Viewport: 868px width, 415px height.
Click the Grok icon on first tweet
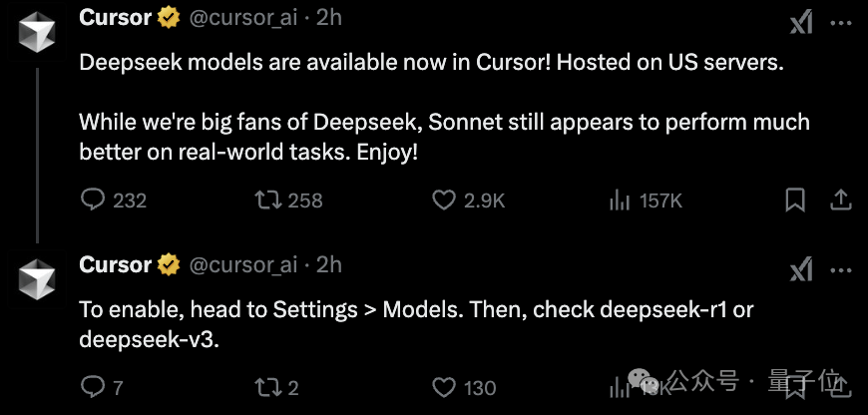[x=800, y=23]
